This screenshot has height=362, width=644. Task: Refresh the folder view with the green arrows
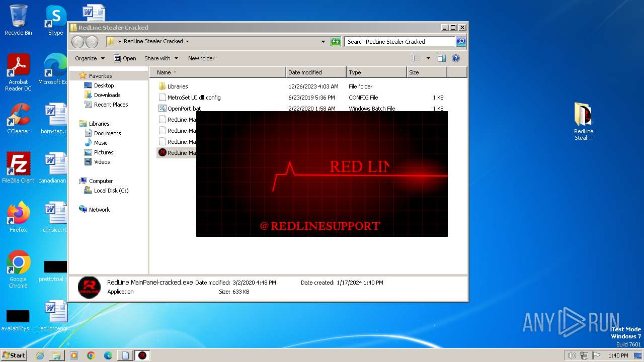[x=336, y=42]
